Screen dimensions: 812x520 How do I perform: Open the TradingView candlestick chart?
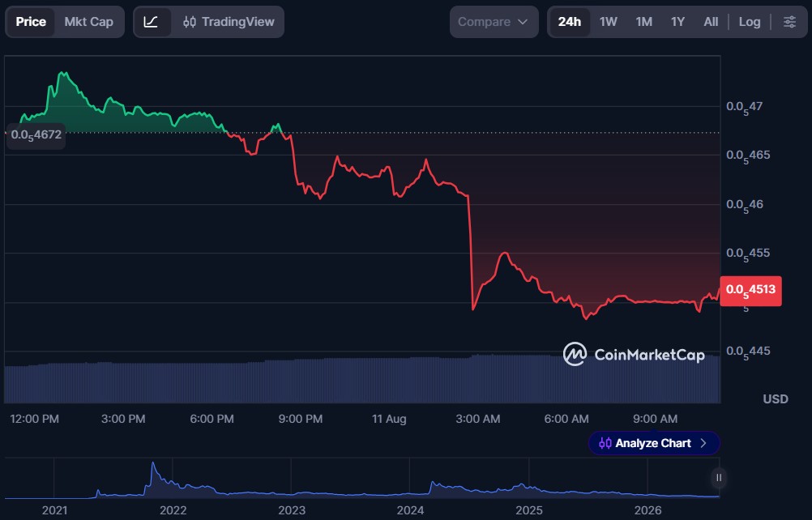(229, 22)
